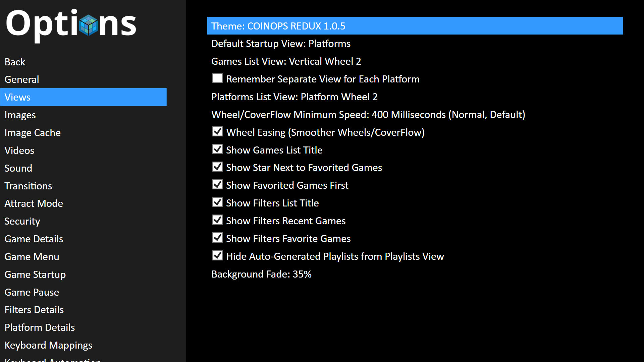Viewport: 644px width, 362px height.
Task: Open the Transitions options section
Action: pos(84,186)
